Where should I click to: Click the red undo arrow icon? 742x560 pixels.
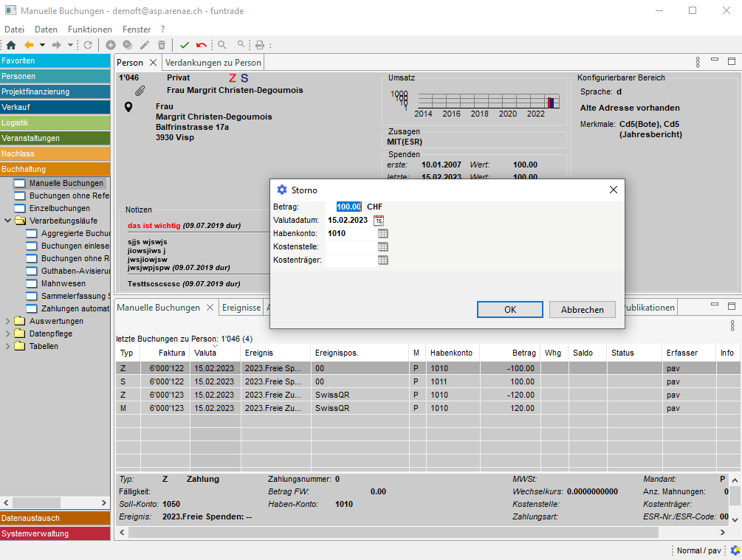click(x=202, y=45)
